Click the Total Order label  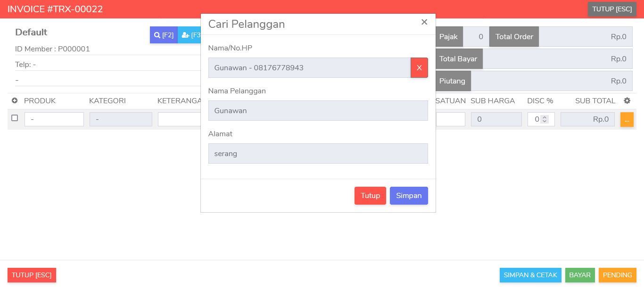514,37
